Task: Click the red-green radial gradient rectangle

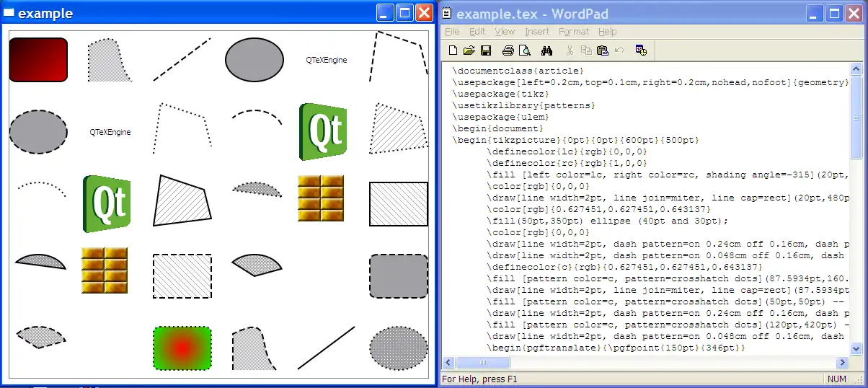Action: (x=182, y=348)
